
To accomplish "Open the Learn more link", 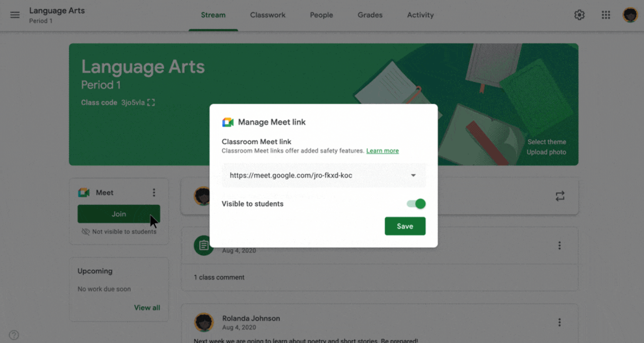I will pyautogui.click(x=382, y=150).
